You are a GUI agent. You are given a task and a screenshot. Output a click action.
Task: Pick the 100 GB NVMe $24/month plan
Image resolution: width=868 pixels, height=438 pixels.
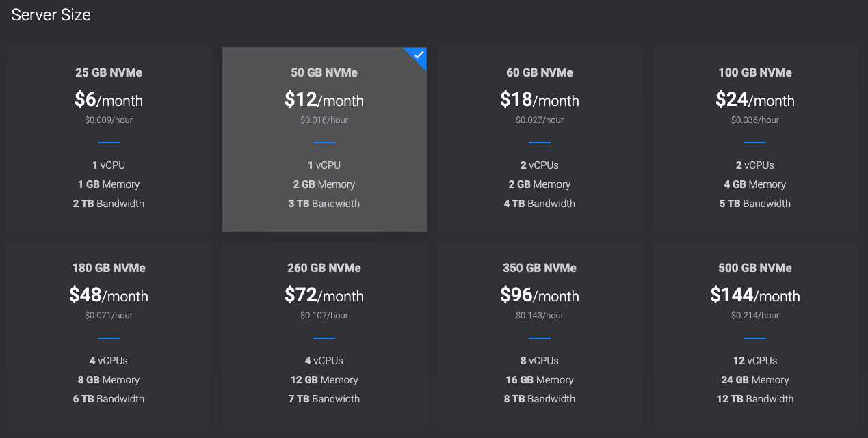tap(755, 139)
